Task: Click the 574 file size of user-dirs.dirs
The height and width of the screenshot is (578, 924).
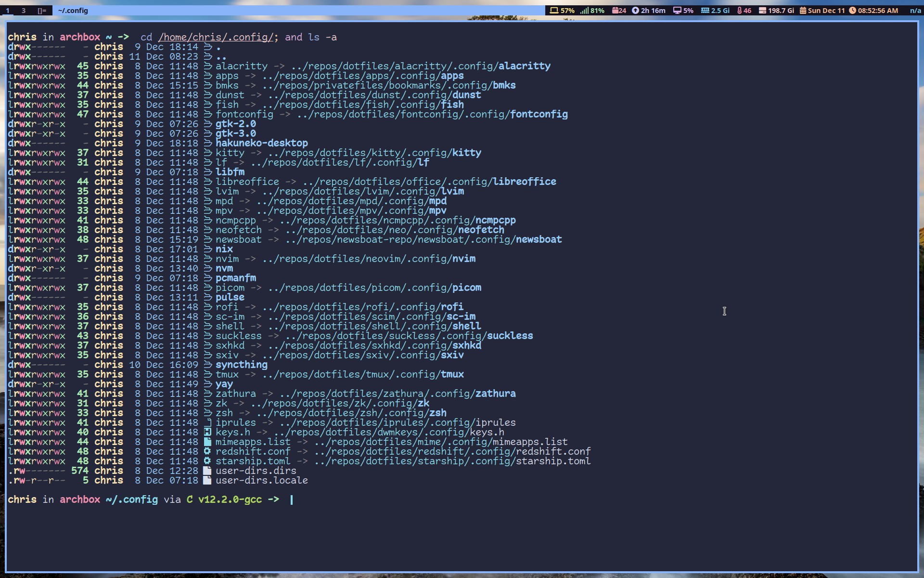Action: click(80, 471)
